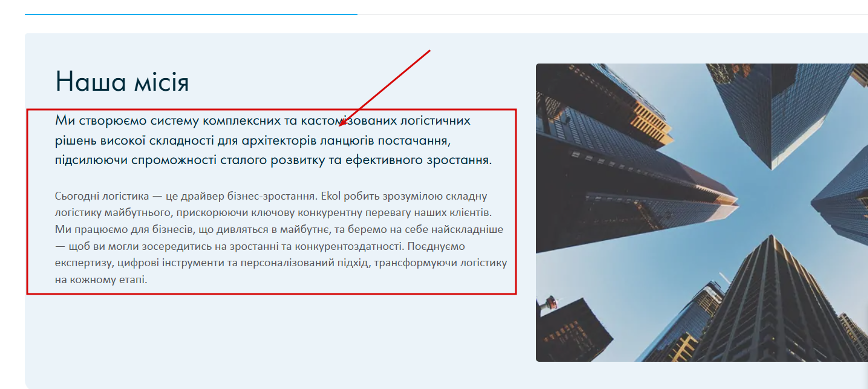Click the gray divider line at top right
Viewport: 868px width, 389px height.
pos(612,14)
